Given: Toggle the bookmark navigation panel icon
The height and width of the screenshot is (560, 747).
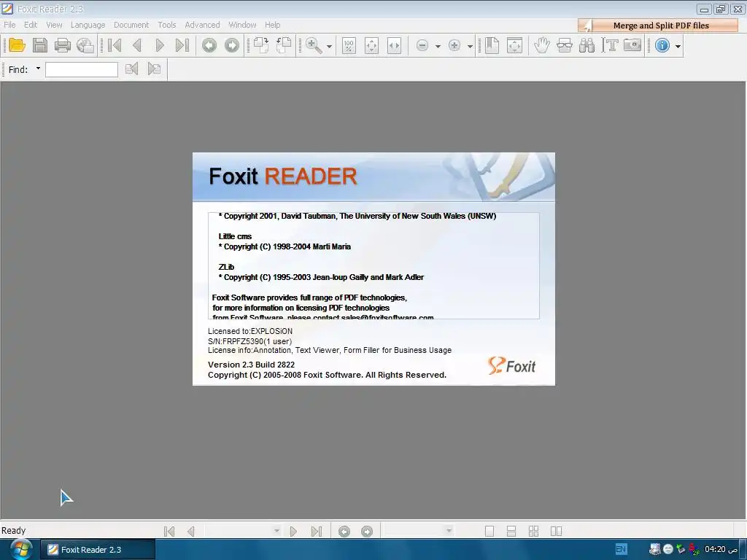Looking at the screenshot, I should click(x=492, y=45).
